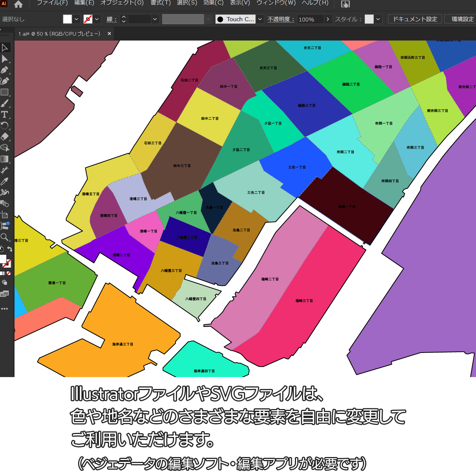Image resolution: width=476 pixels, height=476 pixels.
Task: Select the Selection tool arrow
Action: [x=5, y=48]
